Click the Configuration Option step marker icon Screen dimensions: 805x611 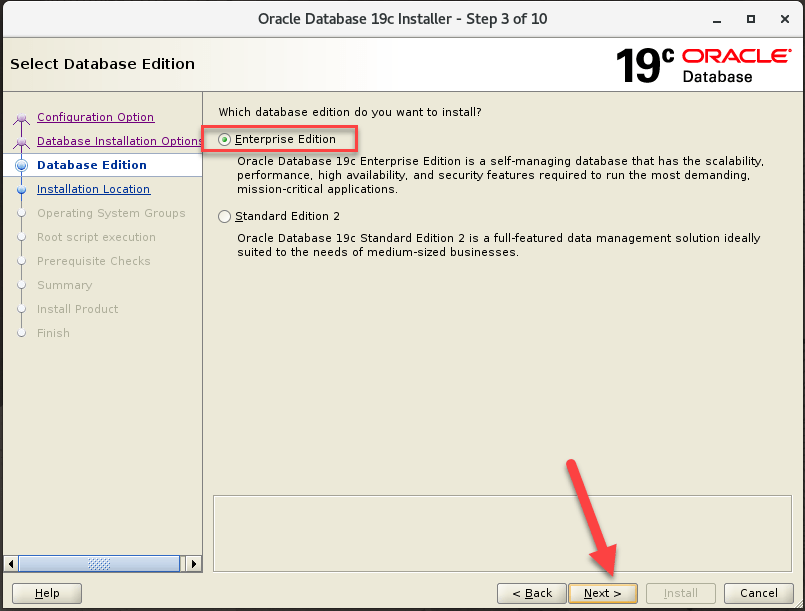[x=22, y=119]
